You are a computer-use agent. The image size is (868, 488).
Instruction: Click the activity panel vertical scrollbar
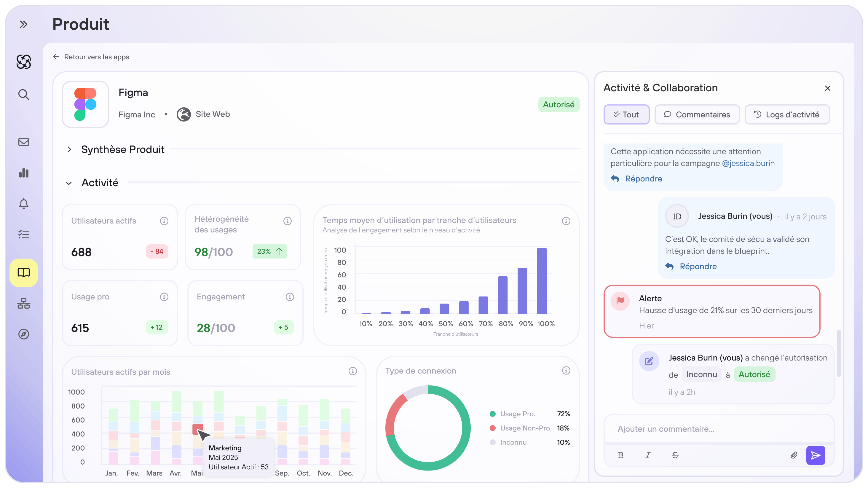pyautogui.click(x=839, y=354)
